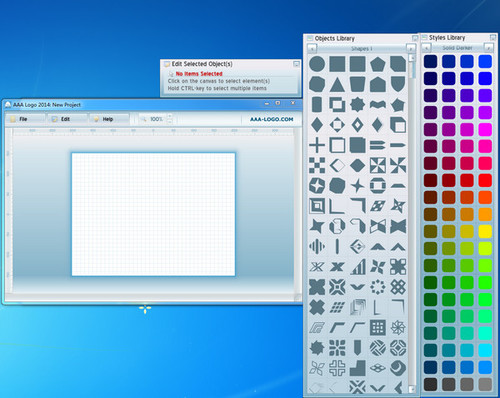Image resolution: width=500 pixels, height=398 pixels.
Task: Pick the triangle shape in Objects Library
Action: point(337,84)
